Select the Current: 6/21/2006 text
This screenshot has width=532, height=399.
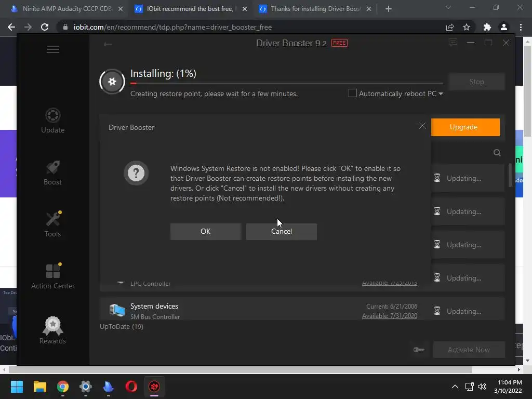392,307
